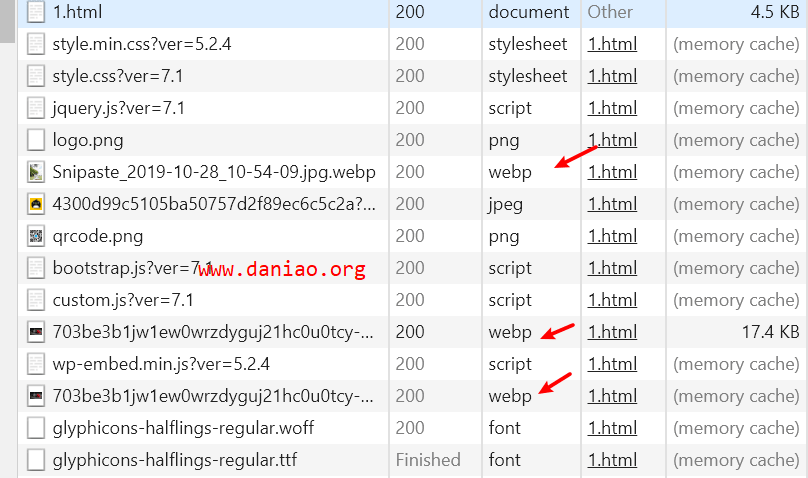The width and height of the screenshot is (808, 478).
Task: Click the qrcode.png thumbnail icon
Action: (x=36, y=236)
